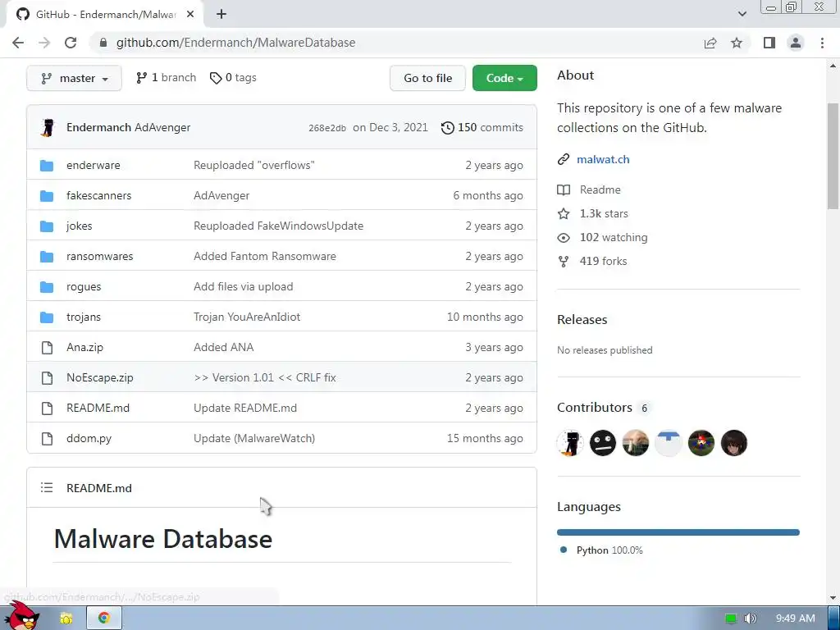The image size is (840, 630).
Task: Open the ddom.py file
Action: coord(89,438)
